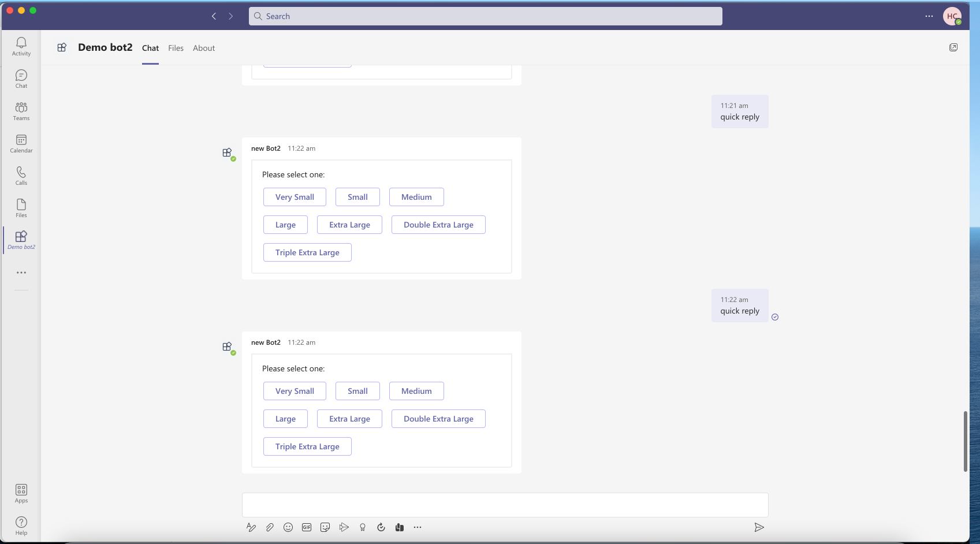Send a Praise badge

[x=363, y=527]
